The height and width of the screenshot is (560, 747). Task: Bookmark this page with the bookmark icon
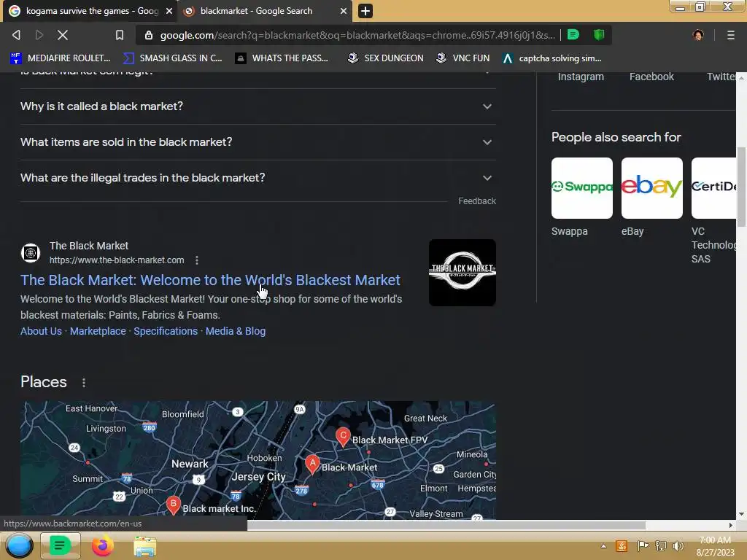119,35
